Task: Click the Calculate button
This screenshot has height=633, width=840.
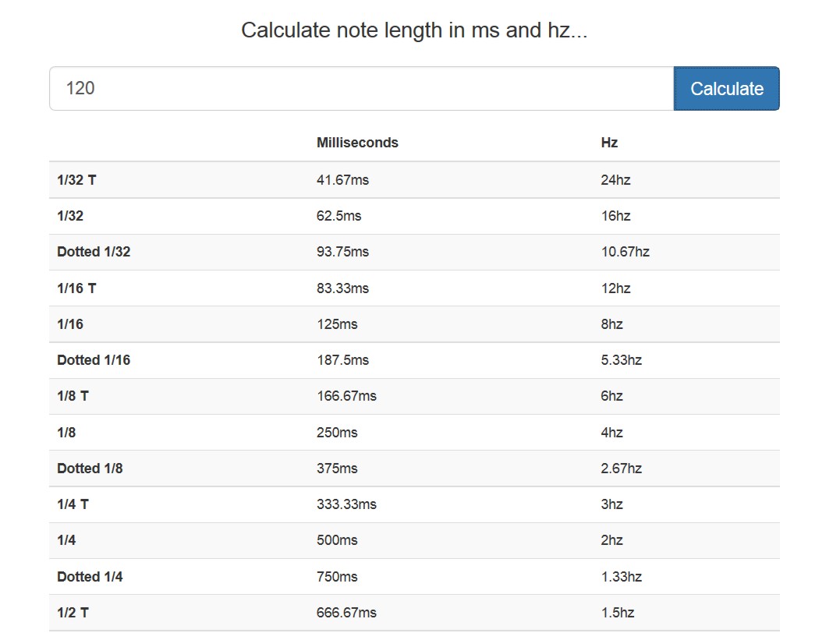Action: coord(726,88)
